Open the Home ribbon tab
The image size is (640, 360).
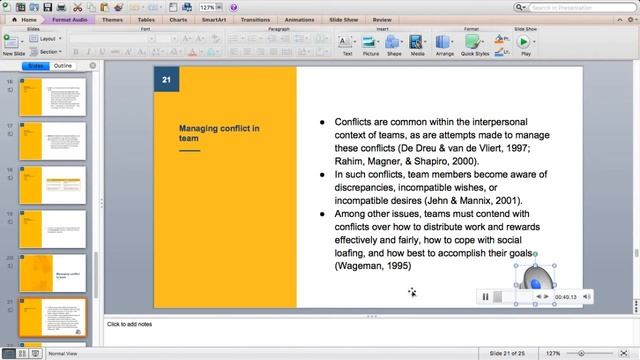(x=24, y=20)
